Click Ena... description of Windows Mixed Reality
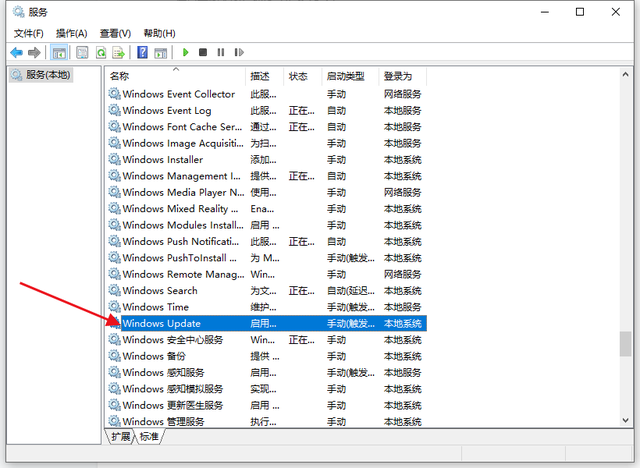 (x=262, y=208)
